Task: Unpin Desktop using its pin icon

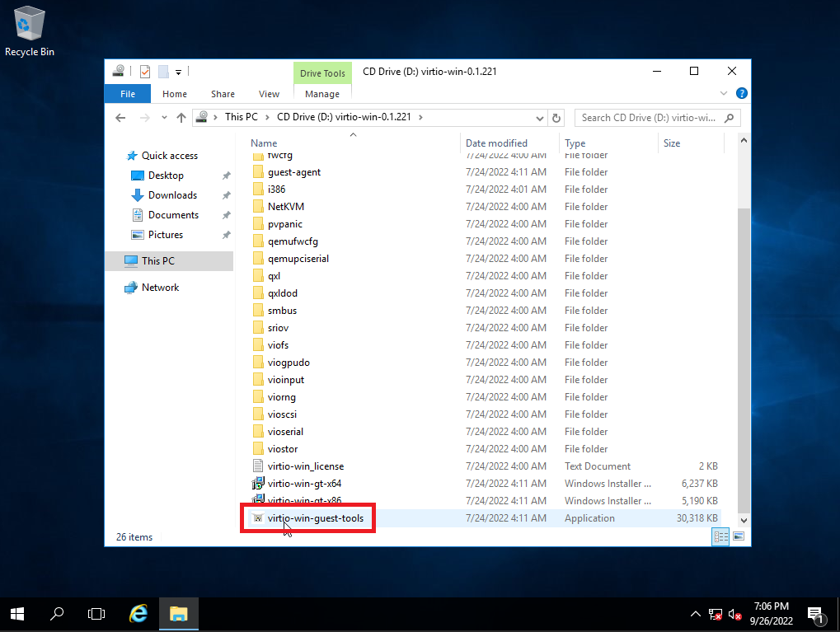Action: tap(227, 176)
